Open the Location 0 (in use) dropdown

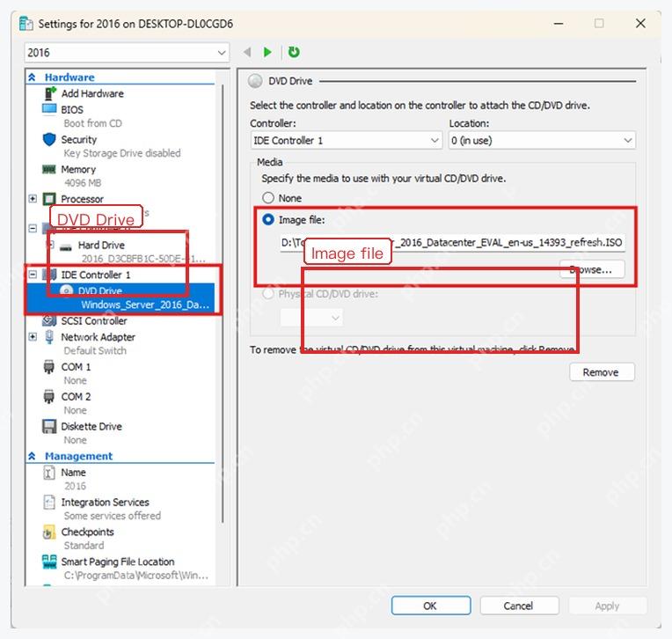[542, 141]
